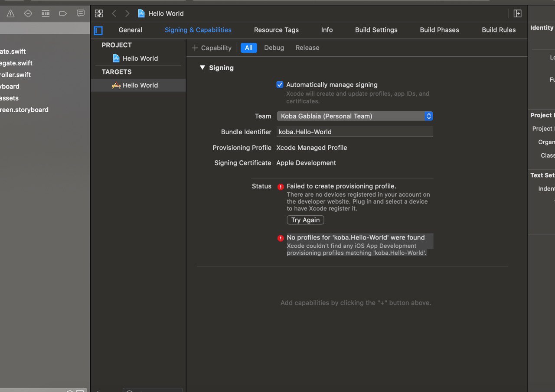The image size is (555, 392).
Task: Select the Release configuration filter
Action: point(307,48)
